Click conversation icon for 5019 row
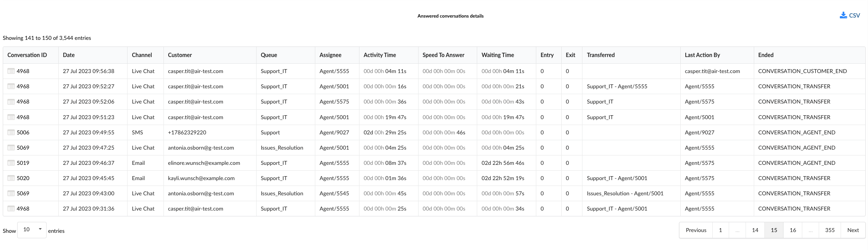 point(11,163)
